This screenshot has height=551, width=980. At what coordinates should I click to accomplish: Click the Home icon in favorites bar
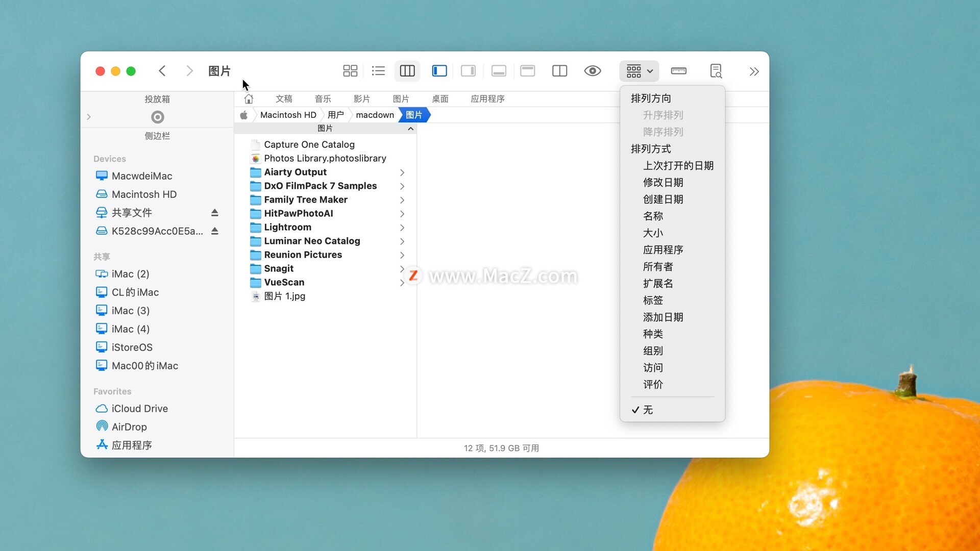pos(249,99)
